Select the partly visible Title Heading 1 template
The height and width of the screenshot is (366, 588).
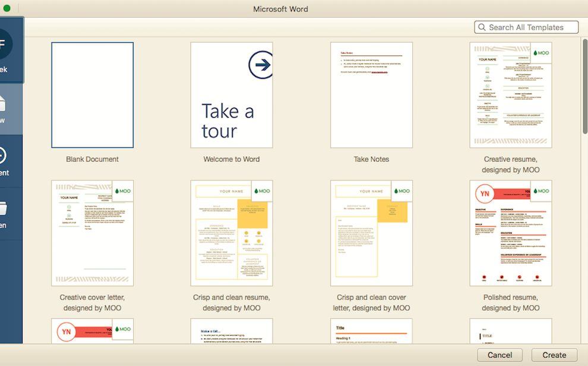pos(371,331)
